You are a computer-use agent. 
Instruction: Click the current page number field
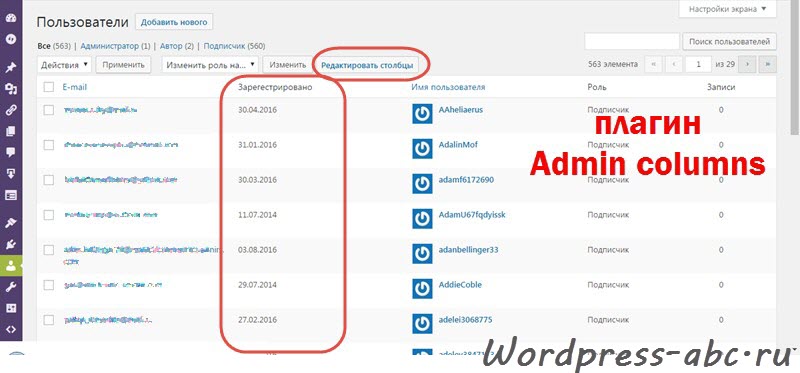point(697,64)
